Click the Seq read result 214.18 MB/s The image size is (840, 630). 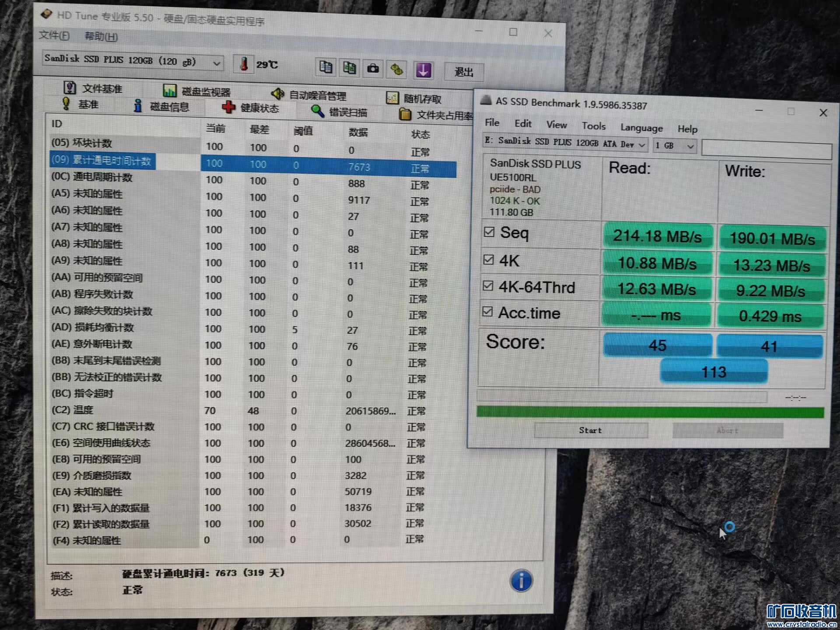[x=658, y=236]
